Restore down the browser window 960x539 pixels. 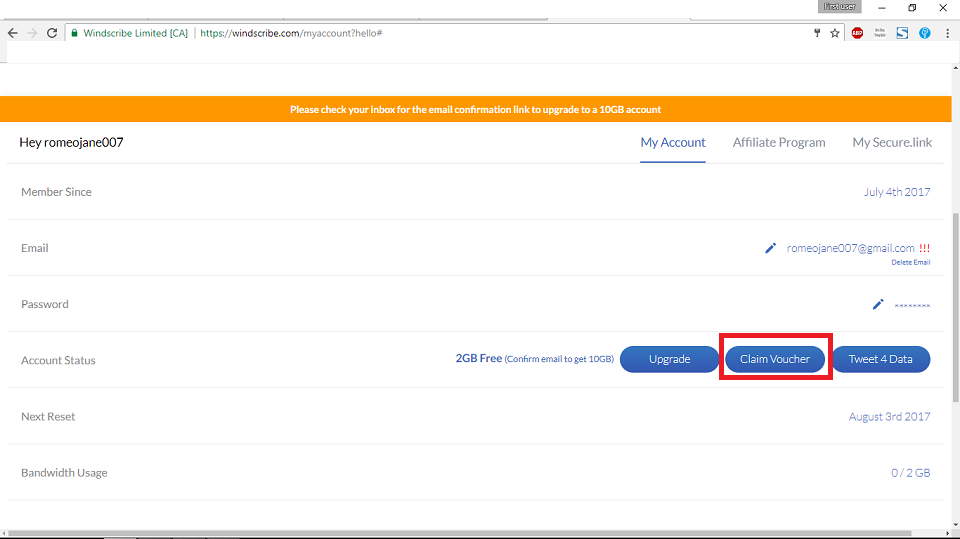pos(912,8)
